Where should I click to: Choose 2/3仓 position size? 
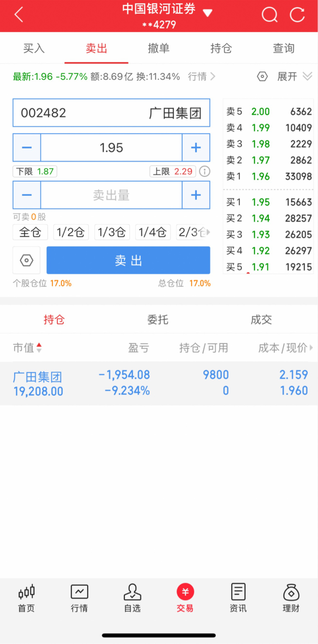click(191, 232)
